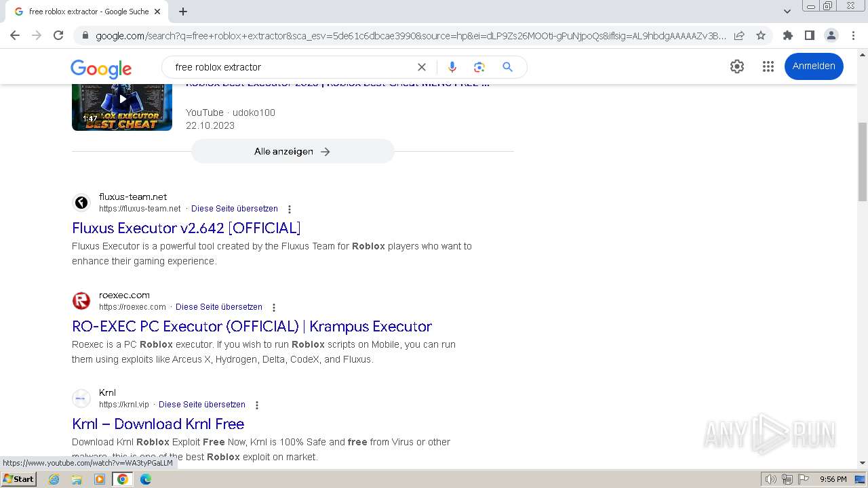Viewport: 868px width, 488px height.
Task: Translate the krnl.vip page
Action: pyautogui.click(x=202, y=405)
